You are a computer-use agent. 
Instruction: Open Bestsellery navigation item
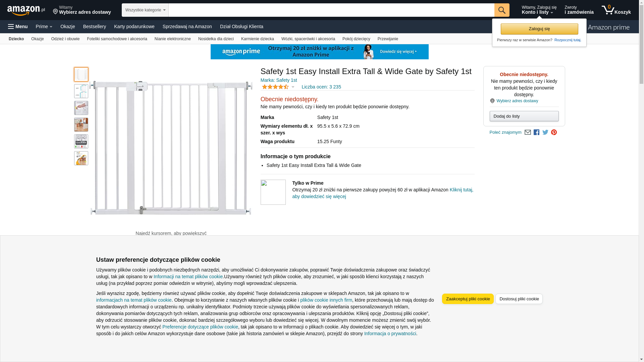point(94,26)
